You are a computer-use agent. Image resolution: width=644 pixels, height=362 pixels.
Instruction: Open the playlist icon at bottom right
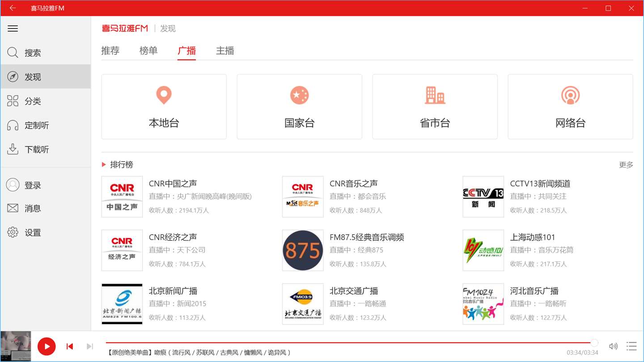click(x=631, y=346)
